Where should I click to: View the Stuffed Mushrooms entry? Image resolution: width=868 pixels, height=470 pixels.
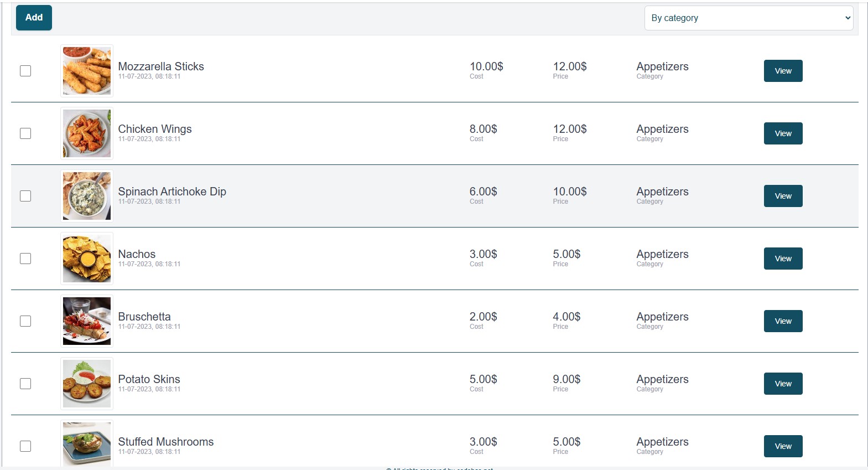tap(783, 446)
